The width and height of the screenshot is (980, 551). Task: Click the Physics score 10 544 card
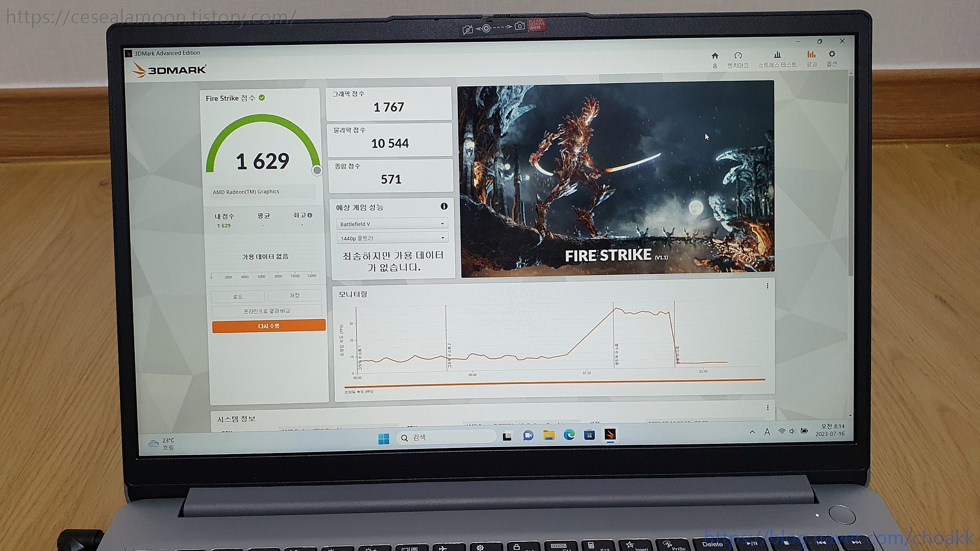click(390, 139)
